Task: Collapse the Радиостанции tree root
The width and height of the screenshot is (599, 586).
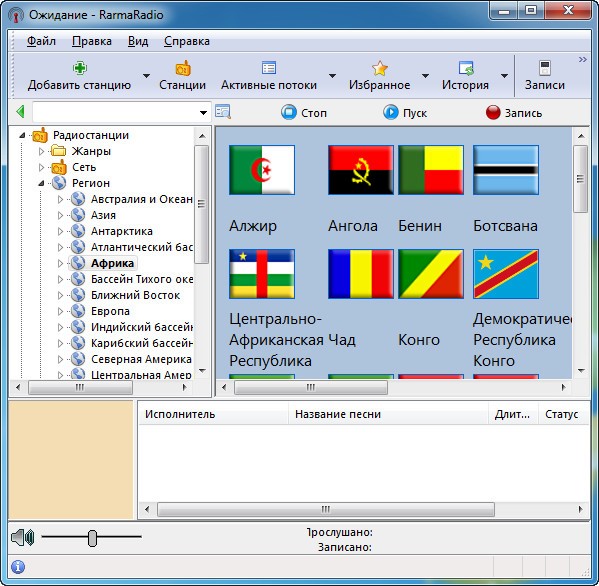Action: [x=22, y=135]
